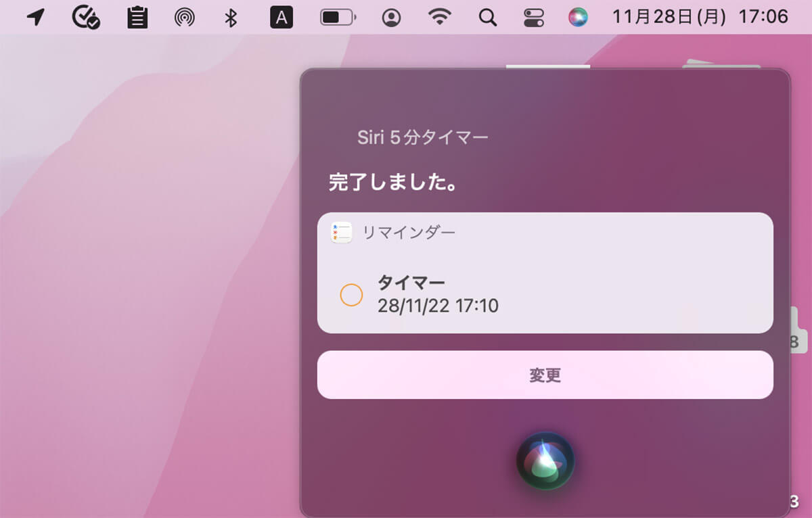The height and width of the screenshot is (518, 812).
Task: Open the Bluetooth menu
Action: pyautogui.click(x=231, y=17)
